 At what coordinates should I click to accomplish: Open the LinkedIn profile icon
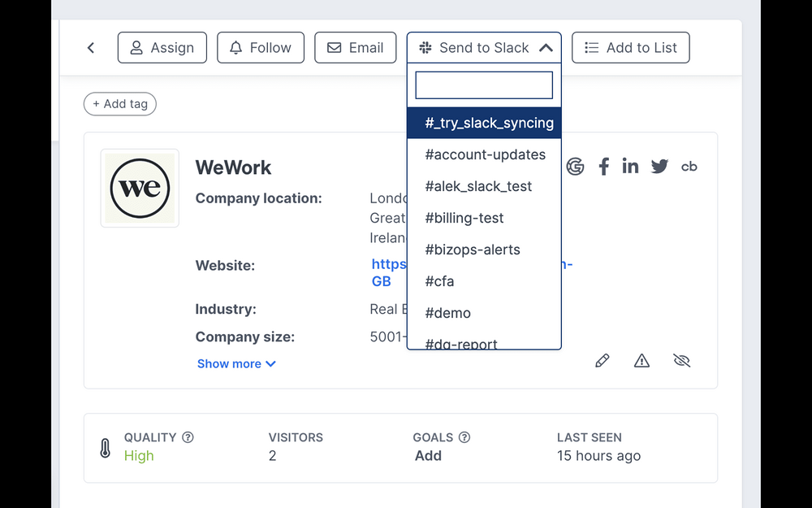click(630, 167)
